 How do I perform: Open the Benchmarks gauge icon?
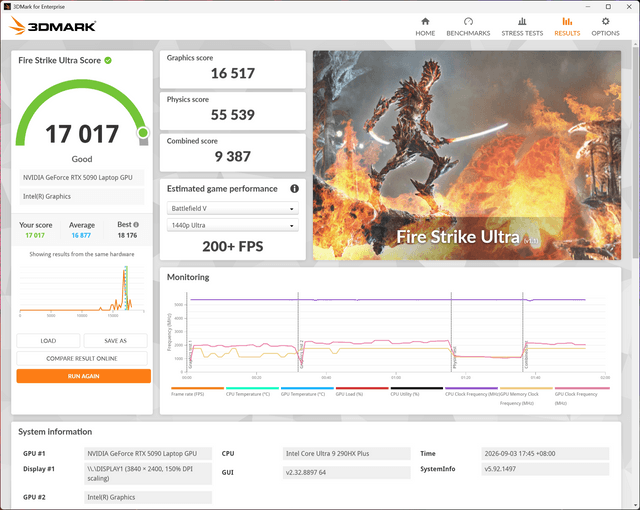click(x=468, y=21)
